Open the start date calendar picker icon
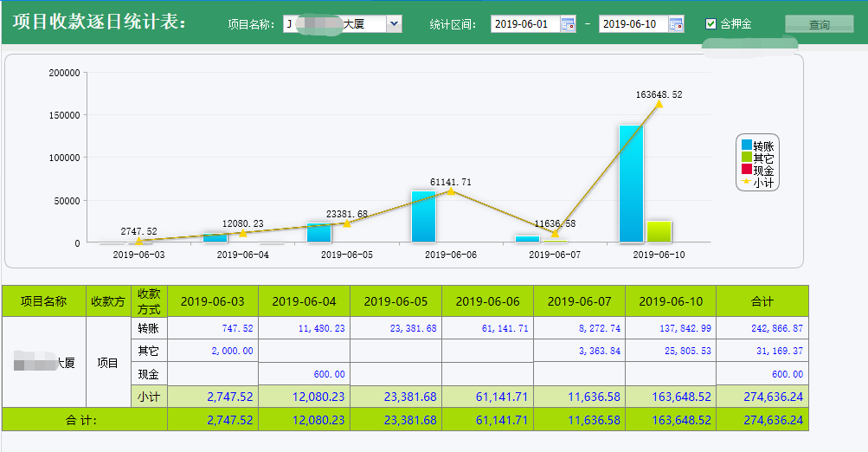Image resolution: width=868 pixels, height=452 pixels. pos(568,24)
